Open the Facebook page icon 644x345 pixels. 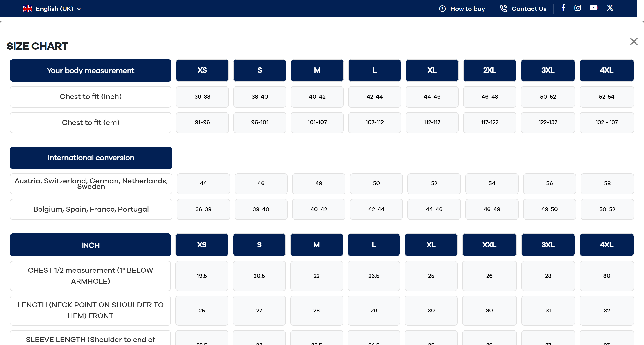563,8
